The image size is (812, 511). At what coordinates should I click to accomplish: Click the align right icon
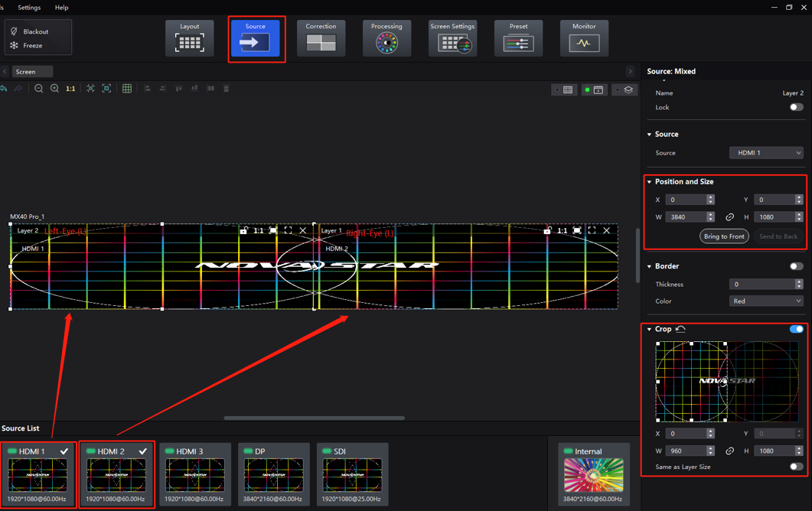pyautogui.click(x=162, y=89)
